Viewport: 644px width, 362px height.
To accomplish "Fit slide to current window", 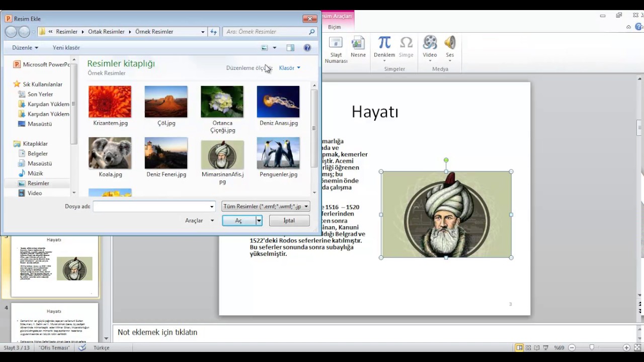I will (x=636, y=347).
